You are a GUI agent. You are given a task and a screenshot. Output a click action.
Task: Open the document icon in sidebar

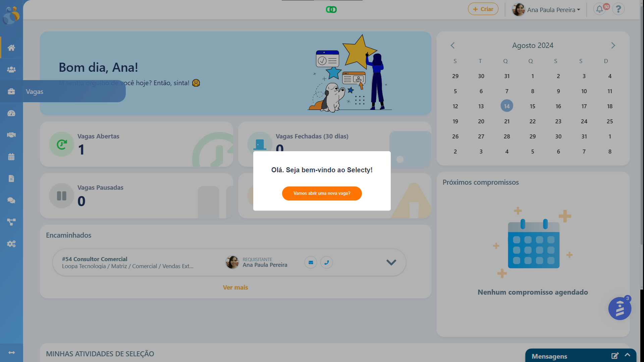pyautogui.click(x=11, y=178)
